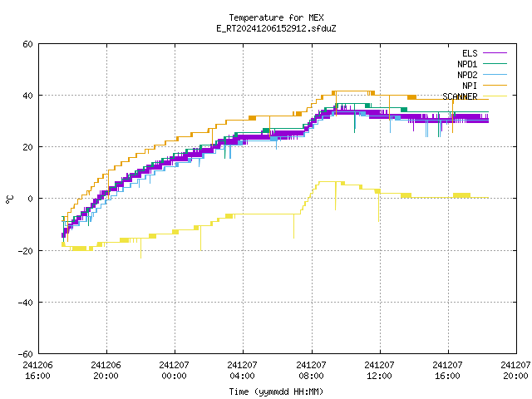Click the file name E_RT20241206152912.sfduZ

pyautogui.click(x=276, y=28)
